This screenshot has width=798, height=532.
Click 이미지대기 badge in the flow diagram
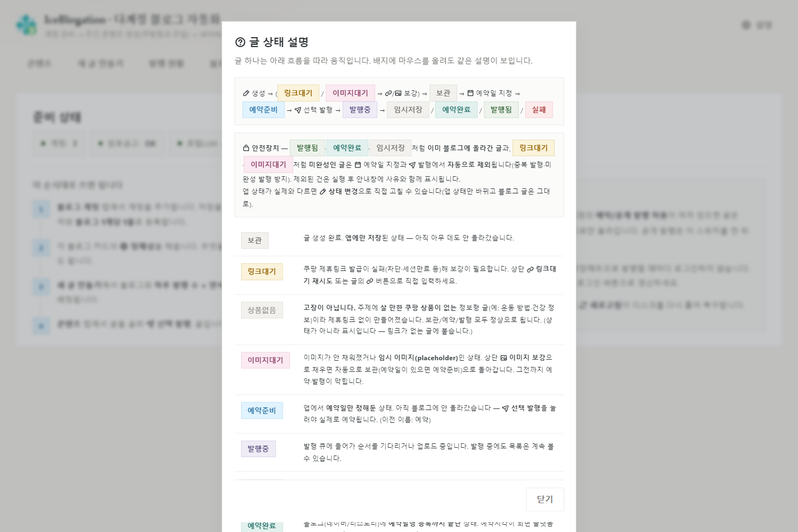click(350, 93)
